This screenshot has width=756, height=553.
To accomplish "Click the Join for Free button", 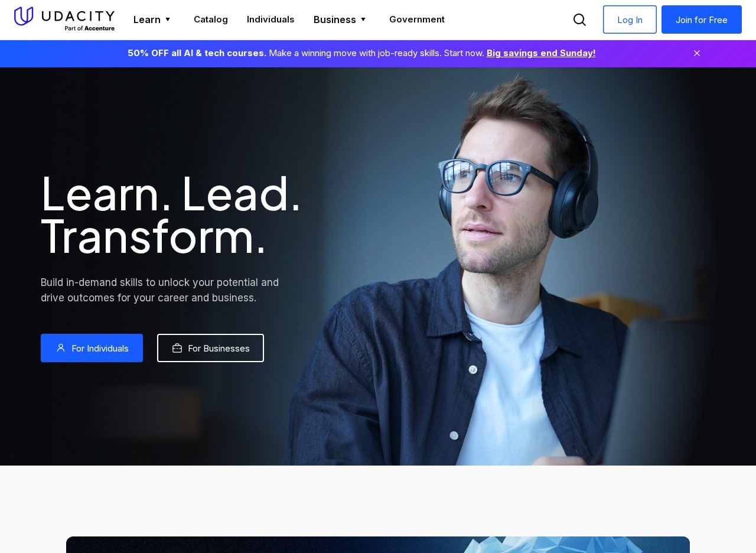I will pos(701,19).
